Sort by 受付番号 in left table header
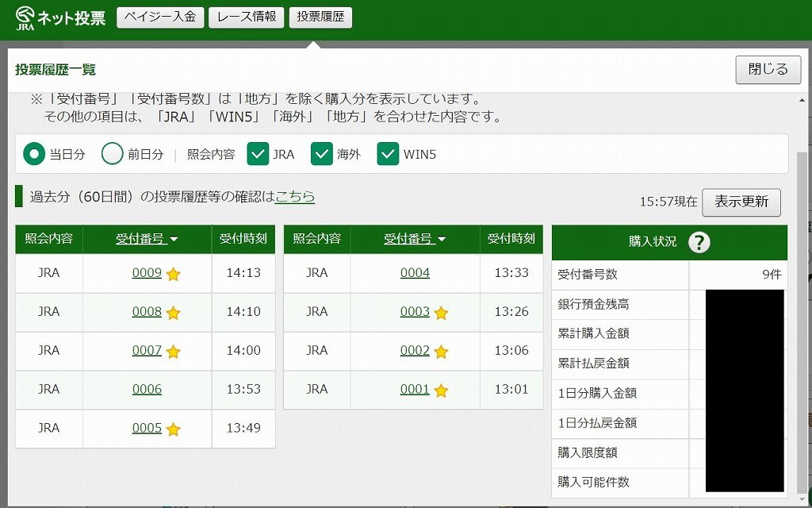 click(x=147, y=239)
